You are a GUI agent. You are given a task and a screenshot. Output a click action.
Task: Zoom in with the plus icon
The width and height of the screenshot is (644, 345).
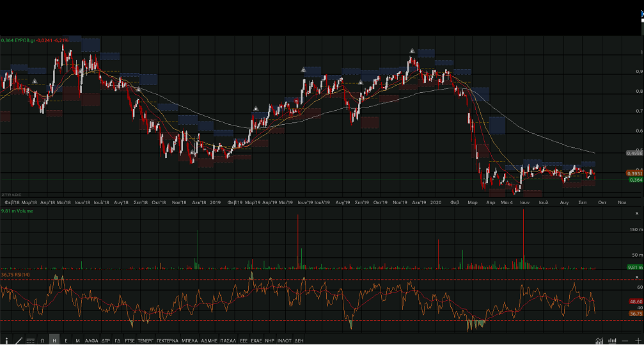[637, 341]
